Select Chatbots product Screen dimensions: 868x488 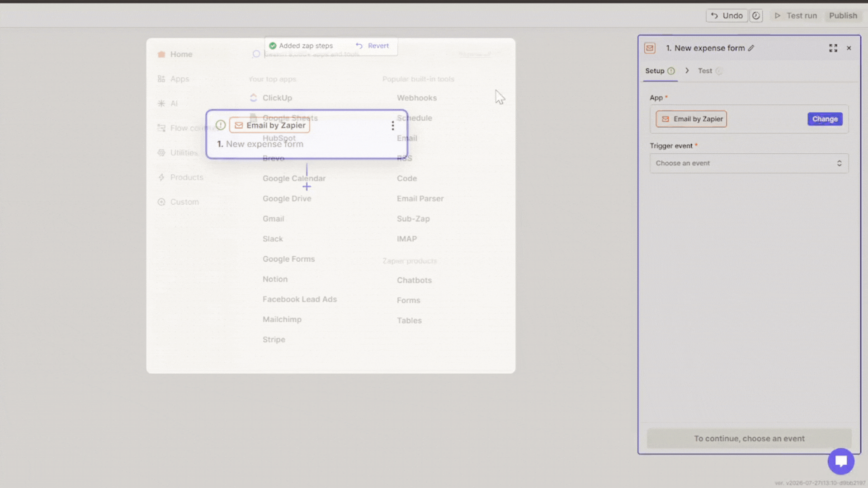[x=414, y=280]
